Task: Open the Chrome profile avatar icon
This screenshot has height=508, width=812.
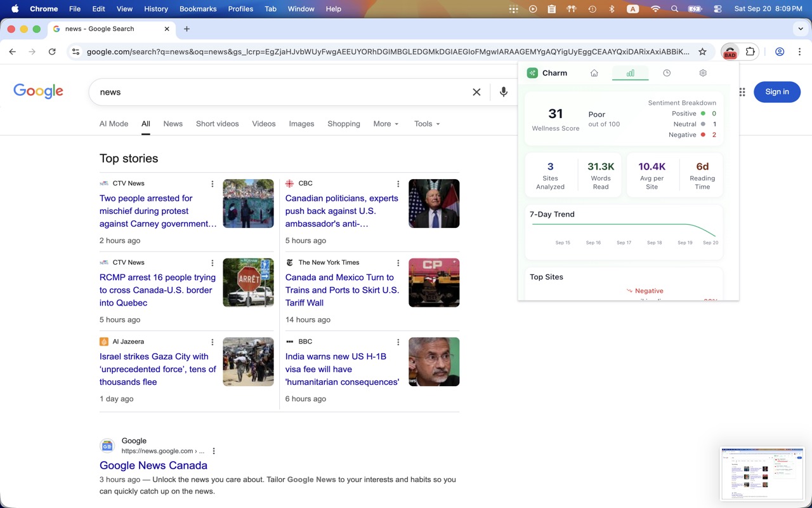Action: (x=780, y=52)
